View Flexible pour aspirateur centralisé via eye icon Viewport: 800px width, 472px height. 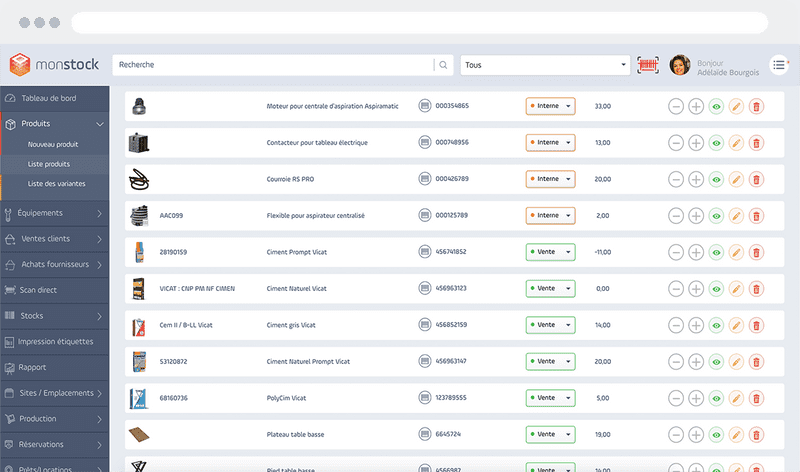[x=716, y=216]
